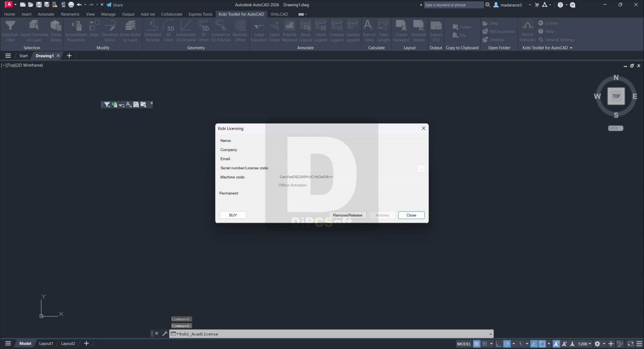This screenshot has width=644, height=349.
Task: Open the Block Legend tool
Action: click(306, 31)
